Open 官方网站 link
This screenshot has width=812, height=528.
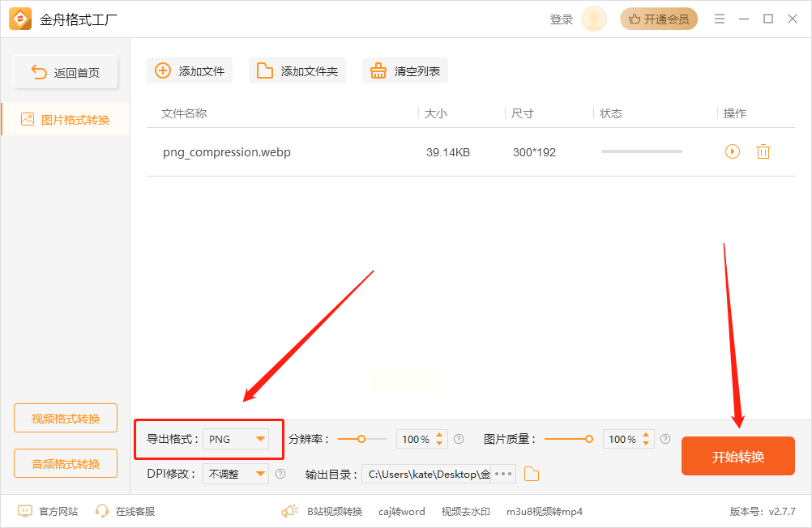click(x=48, y=512)
